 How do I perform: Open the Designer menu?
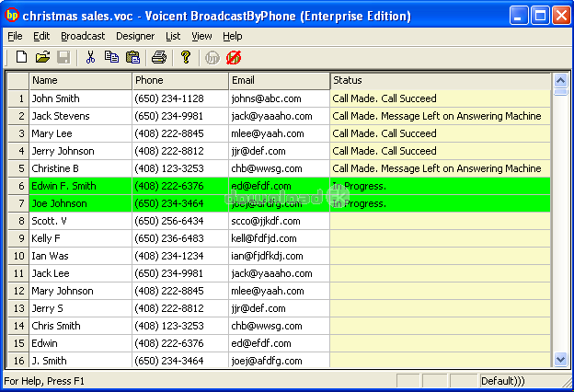[135, 36]
